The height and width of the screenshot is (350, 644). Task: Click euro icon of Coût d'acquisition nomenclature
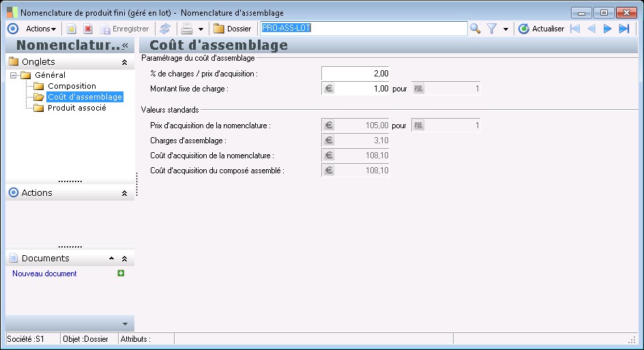click(329, 156)
